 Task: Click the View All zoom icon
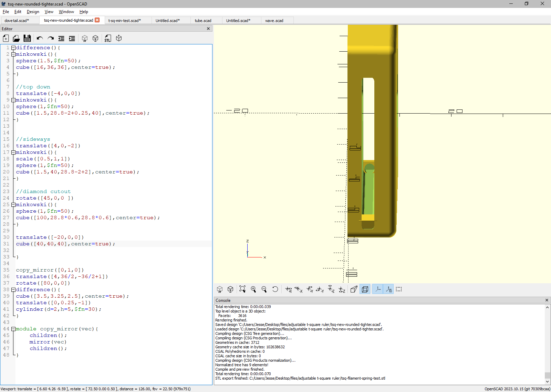tap(242, 289)
